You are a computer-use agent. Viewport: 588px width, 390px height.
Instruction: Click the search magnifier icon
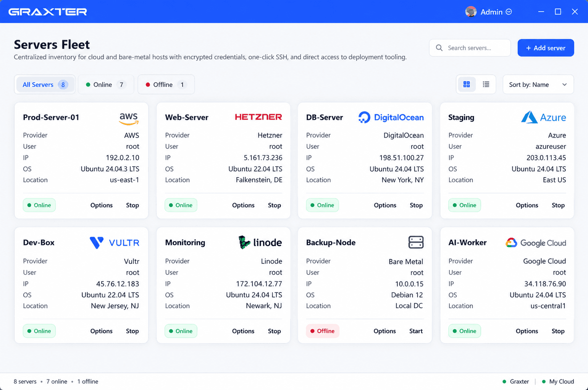pos(439,48)
